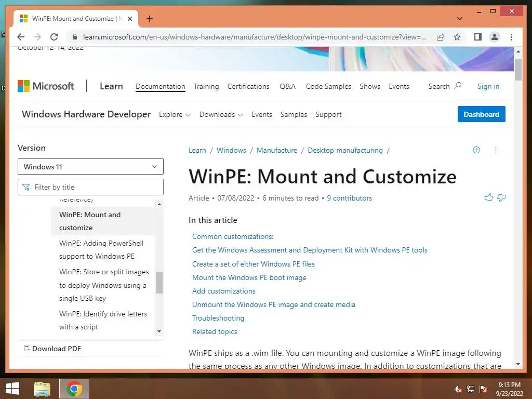This screenshot has width=532, height=399.
Task: Click the Manufacture breadcrumb
Action: 277,150
